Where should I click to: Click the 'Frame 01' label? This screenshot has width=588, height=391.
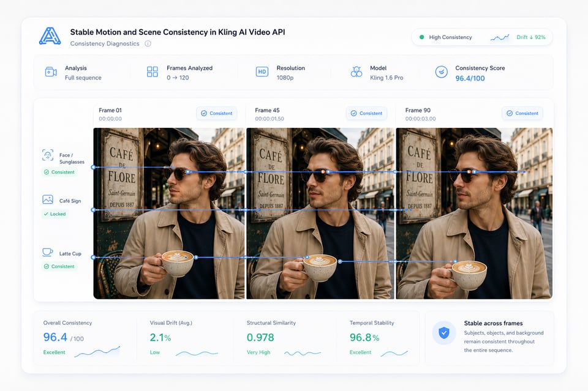(x=110, y=110)
